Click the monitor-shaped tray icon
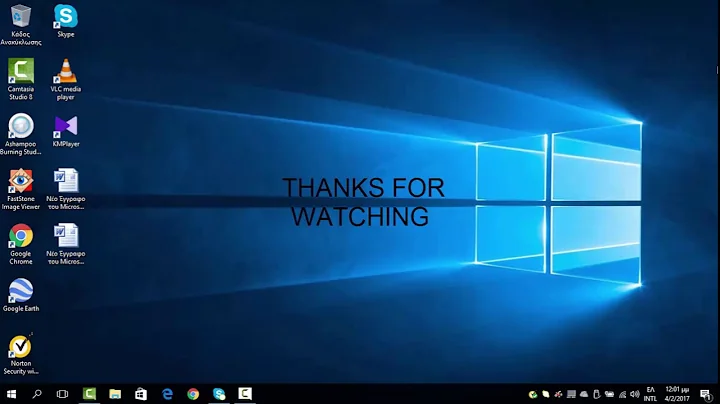The image size is (720, 404). click(x=571, y=394)
